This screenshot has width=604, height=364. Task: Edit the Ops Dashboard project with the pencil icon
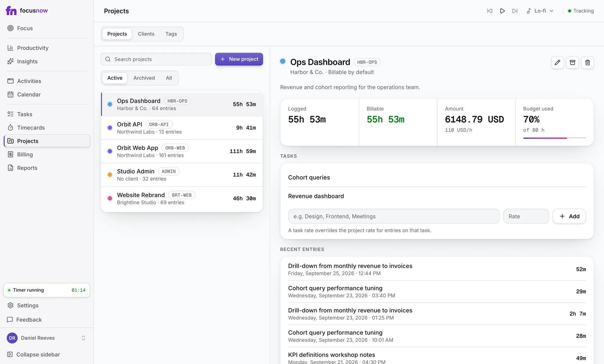click(x=557, y=63)
